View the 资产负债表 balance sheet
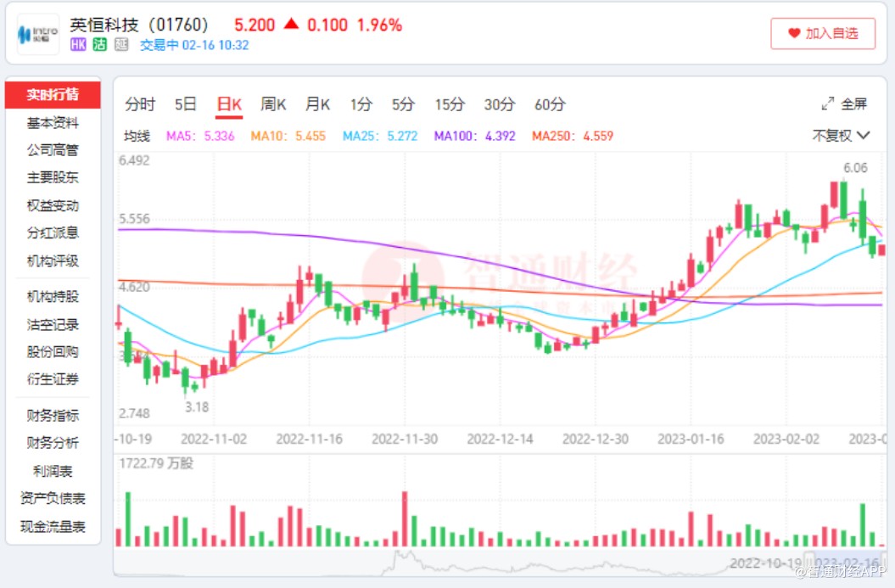 point(53,498)
